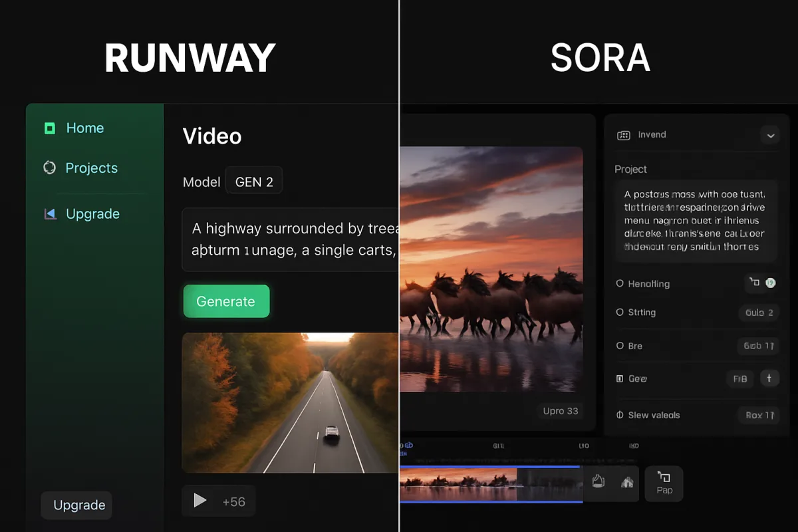Click the Invend panel grid icon
The width and height of the screenshot is (798, 532).
tap(624, 135)
